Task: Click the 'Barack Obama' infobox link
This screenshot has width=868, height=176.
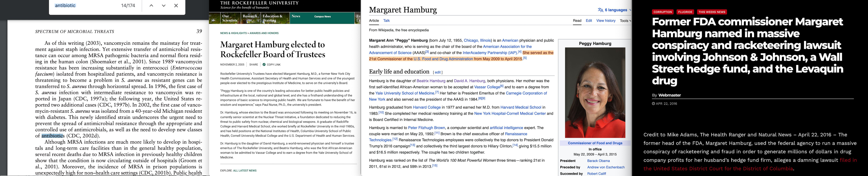Action: tap(598, 161)
